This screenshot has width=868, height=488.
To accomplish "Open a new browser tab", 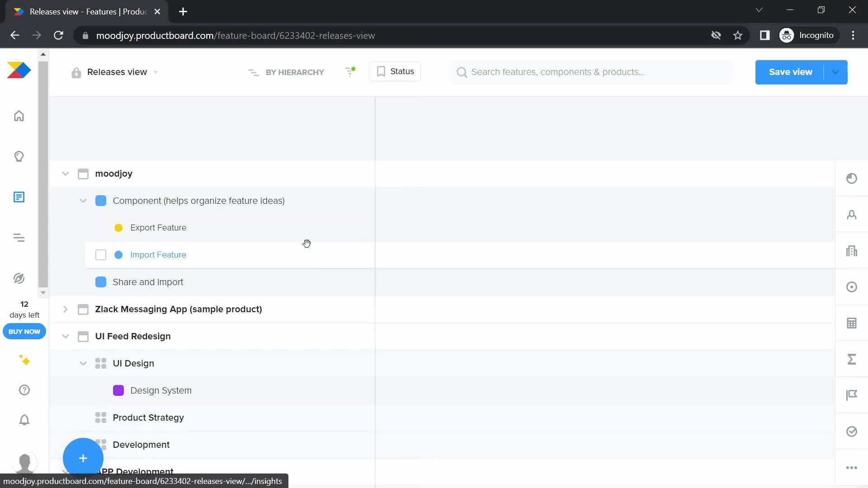I will click(183, 12).
